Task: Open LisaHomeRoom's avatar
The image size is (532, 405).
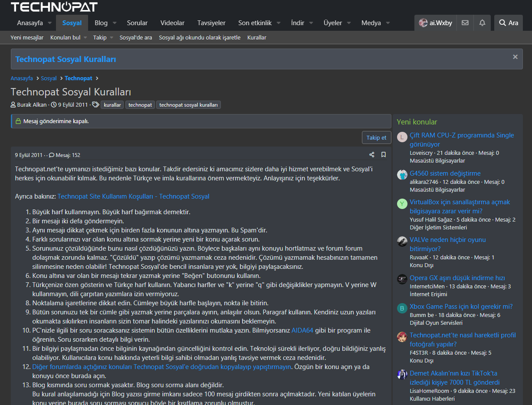Action: point(402,375)
